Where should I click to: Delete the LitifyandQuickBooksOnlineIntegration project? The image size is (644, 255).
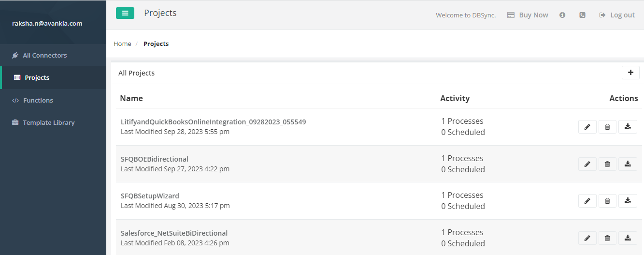(607, 127)
